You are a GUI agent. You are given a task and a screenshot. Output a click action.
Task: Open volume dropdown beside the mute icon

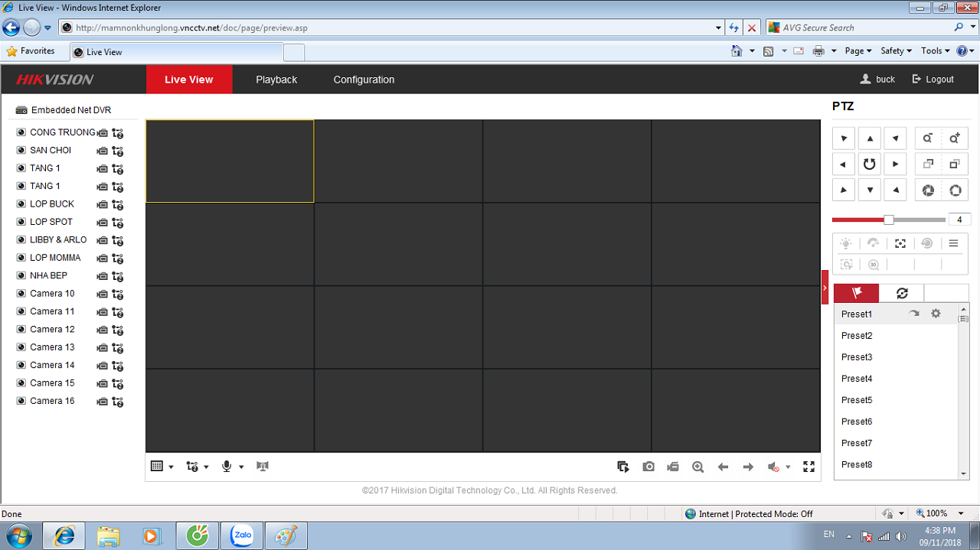pos(788,467)
